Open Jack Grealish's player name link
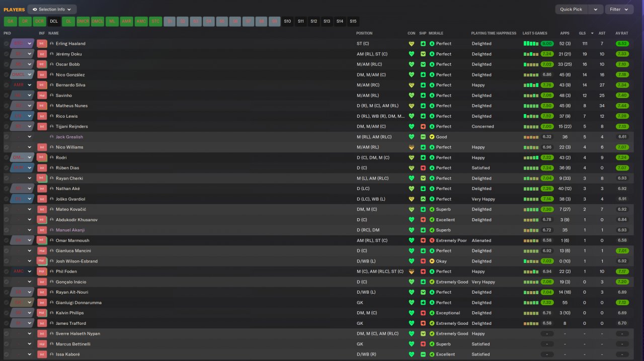 click(69, 137)
